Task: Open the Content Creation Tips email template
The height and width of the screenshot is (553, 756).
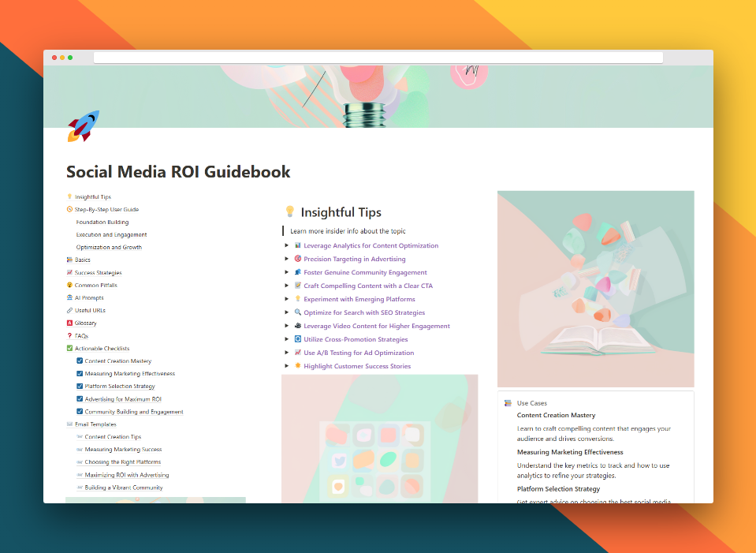Action: point(113,437)
